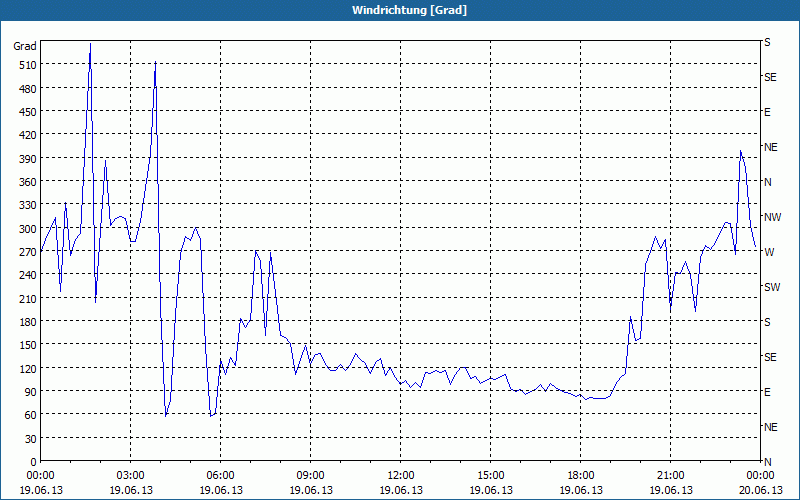Click the 150 value on the left axis
800x500 pixels.
click(28, 345)
